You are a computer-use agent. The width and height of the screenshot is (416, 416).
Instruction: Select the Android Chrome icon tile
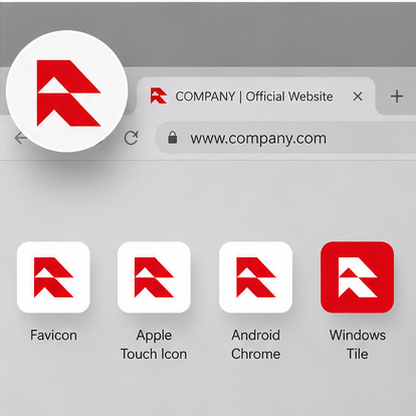click(x=256, y=277)
